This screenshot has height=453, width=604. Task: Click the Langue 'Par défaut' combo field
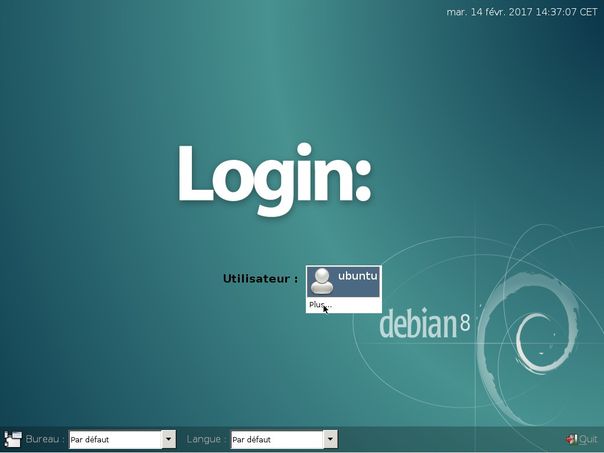(x=284, y=439)
